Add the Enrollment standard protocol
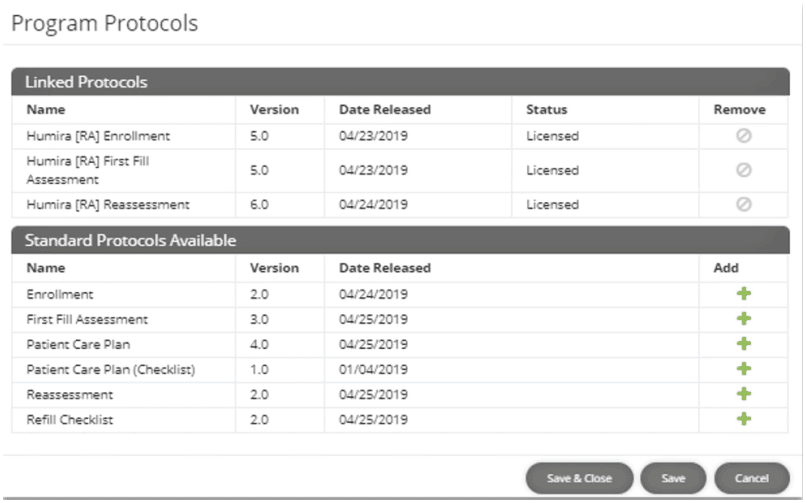The width and height of the screenshot is (806, 503). point(743,294)
